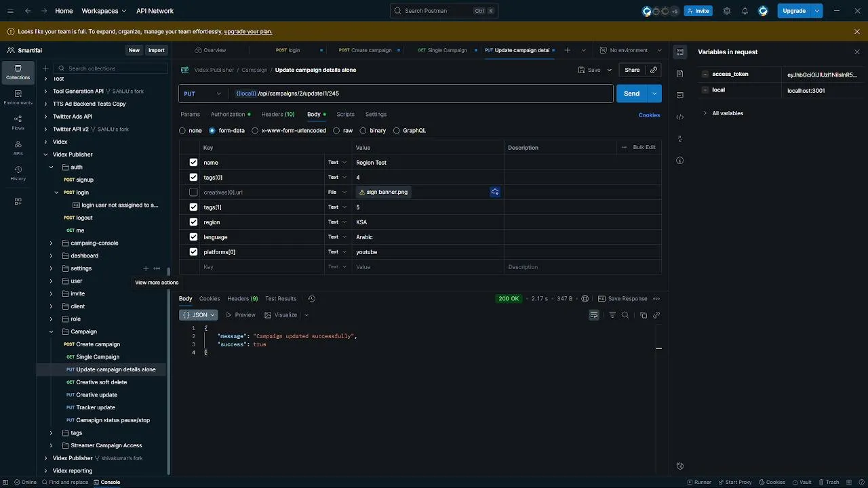
Task: Uncheck the region parameter checkbox
Action: 193,222
